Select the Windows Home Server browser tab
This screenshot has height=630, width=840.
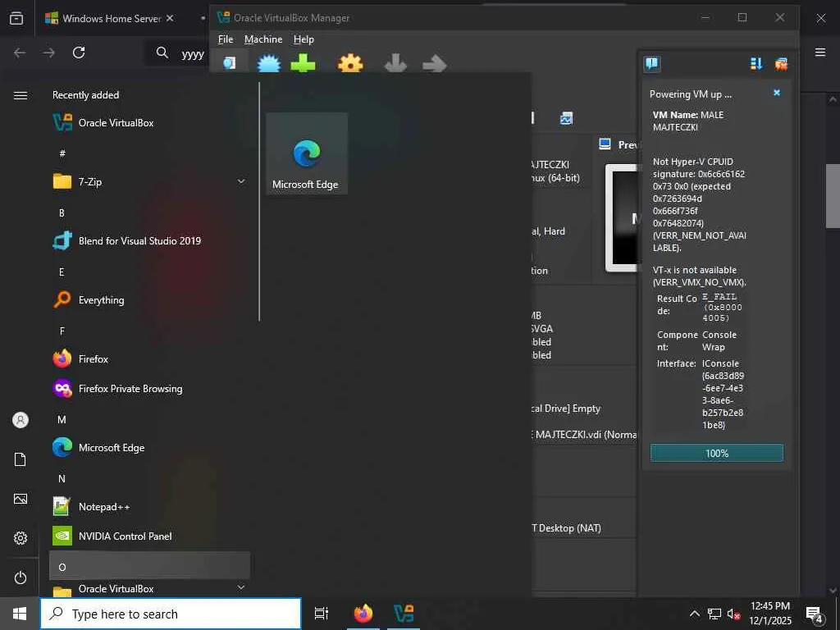112,18
